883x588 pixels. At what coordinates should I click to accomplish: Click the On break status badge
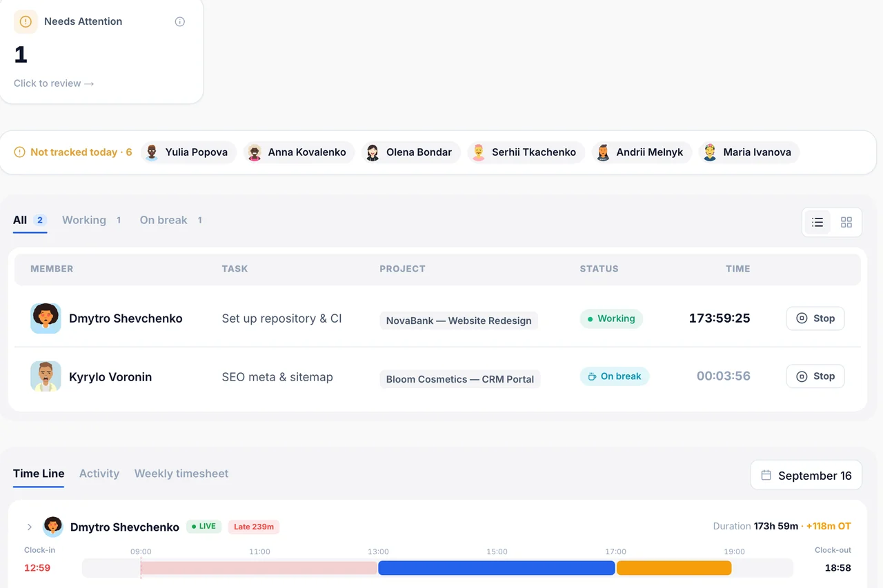615,376
